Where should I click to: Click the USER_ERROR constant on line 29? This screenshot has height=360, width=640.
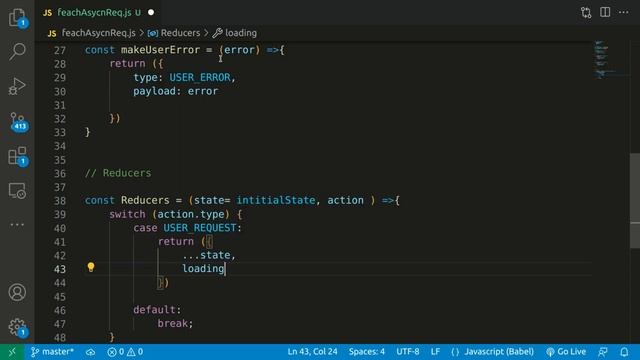(200, 78)
